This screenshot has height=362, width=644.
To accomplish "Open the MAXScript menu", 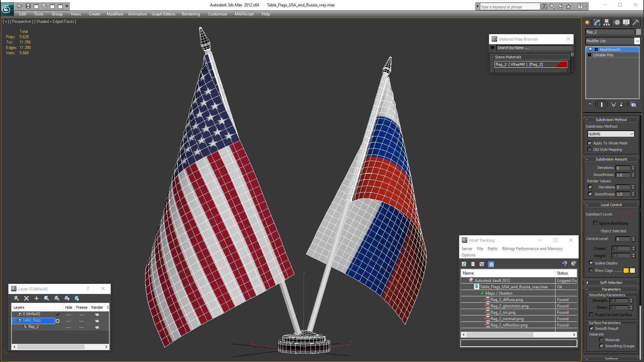I will (244, 14).
